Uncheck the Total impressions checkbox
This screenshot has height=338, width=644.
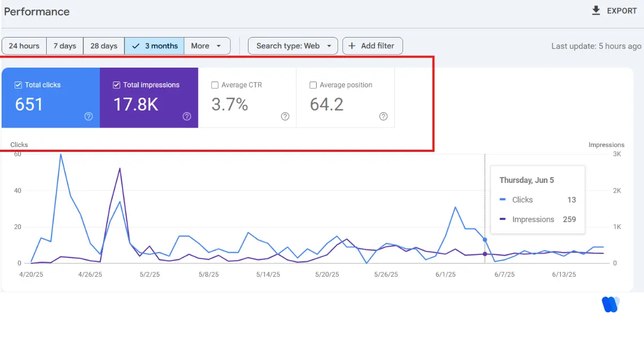(116, 85)
